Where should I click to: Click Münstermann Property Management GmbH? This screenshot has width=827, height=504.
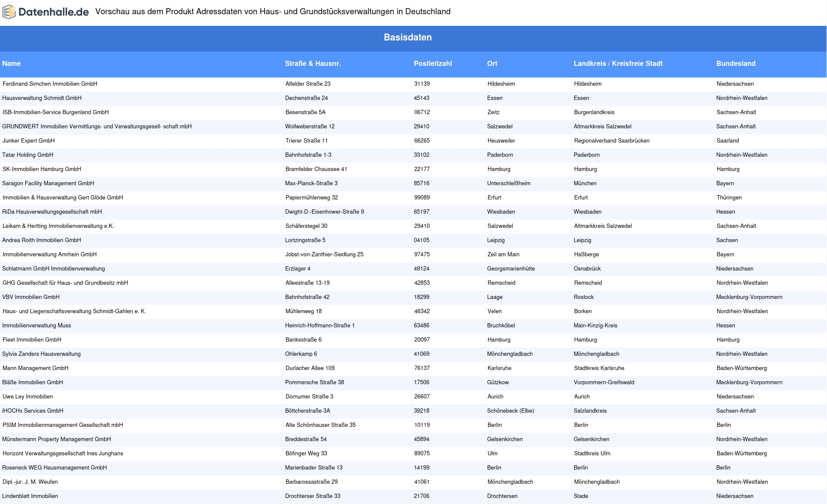56,439
